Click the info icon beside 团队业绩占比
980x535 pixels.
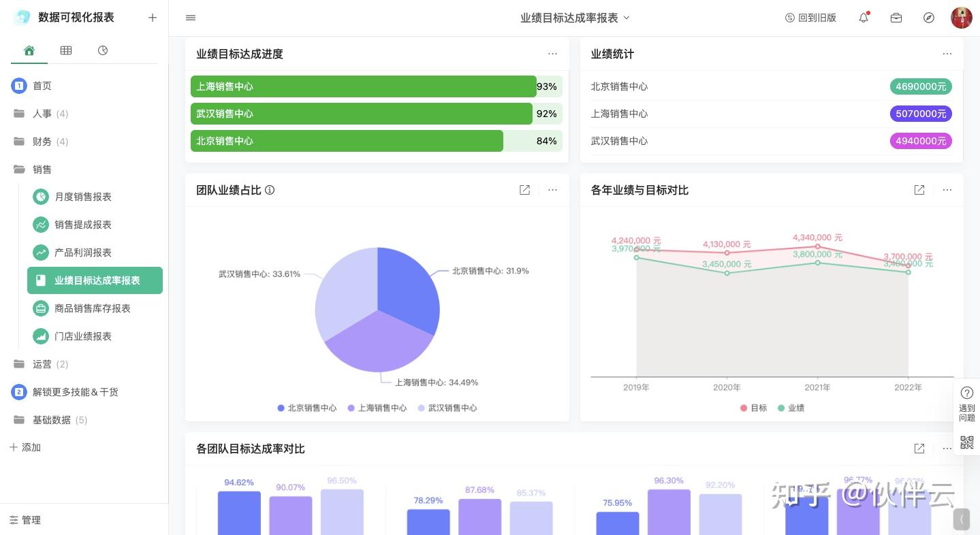(270, 190)
